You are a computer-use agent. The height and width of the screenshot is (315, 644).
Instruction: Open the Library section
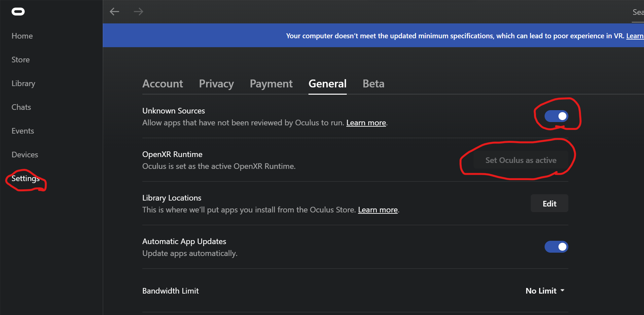coord(23,83)
